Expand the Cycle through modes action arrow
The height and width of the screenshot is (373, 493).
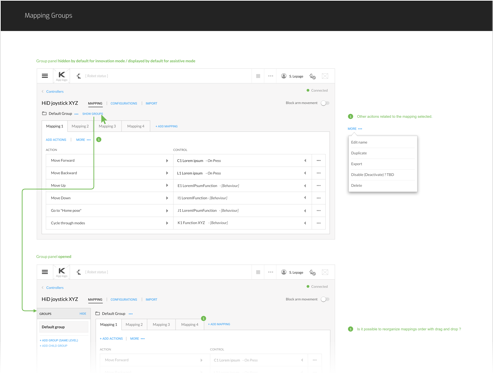167,223
